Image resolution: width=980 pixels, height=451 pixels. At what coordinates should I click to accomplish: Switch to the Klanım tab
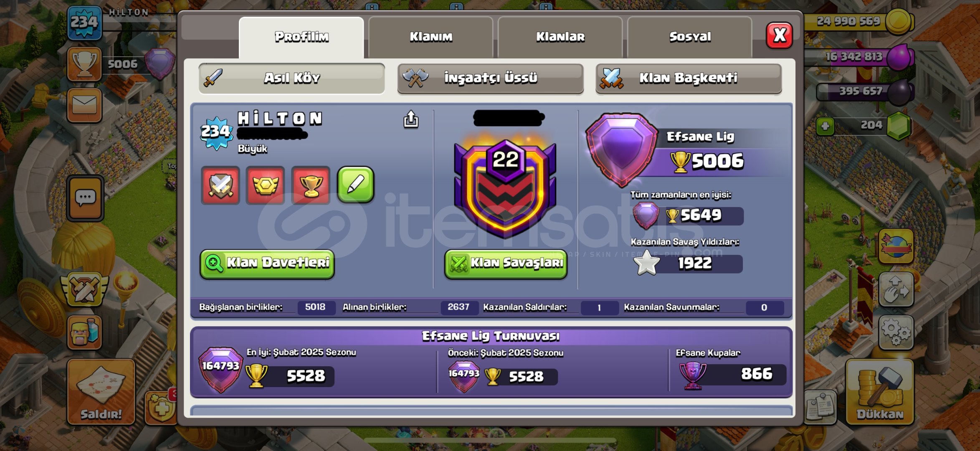(x=431, y=37)
